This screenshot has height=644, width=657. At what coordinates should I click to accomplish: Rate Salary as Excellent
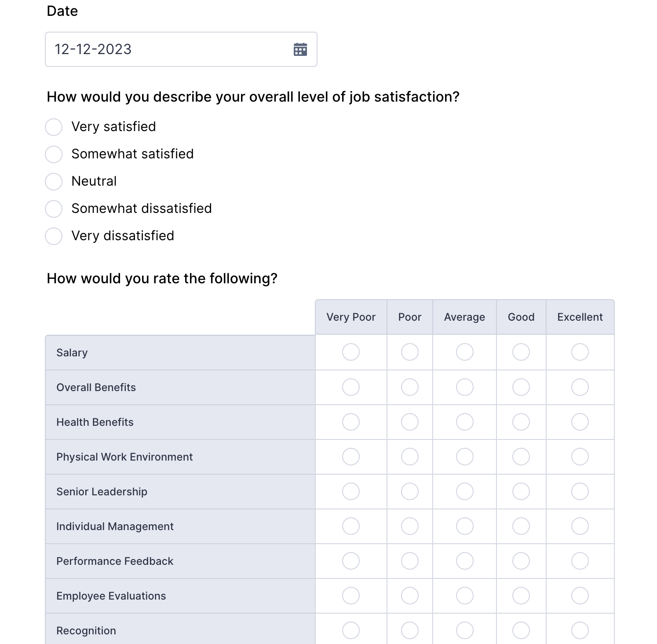pos(580,352)
